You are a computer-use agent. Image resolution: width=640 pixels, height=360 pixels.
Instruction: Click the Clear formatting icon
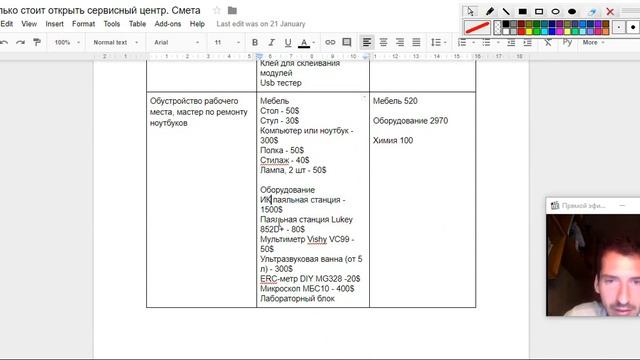[548, 42]
